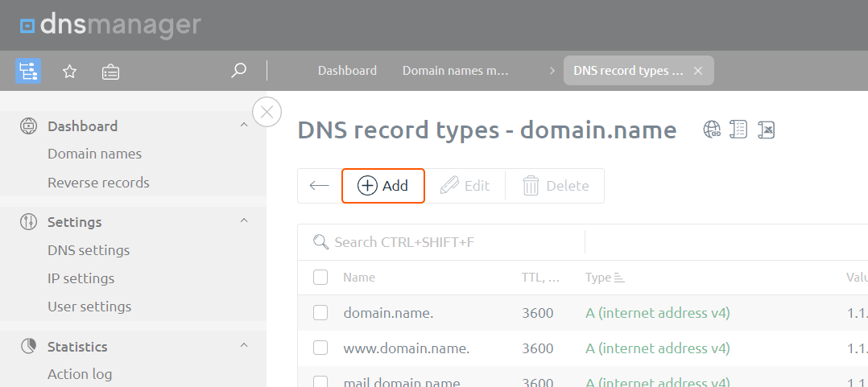Tick the select-all checkbox in table header
The image size is (868, 387).
tap(320, 277)
